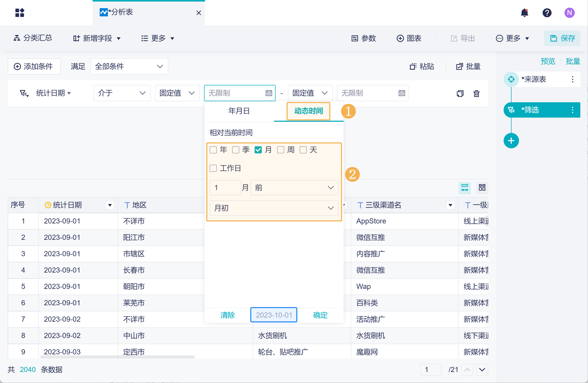Click the horizontal scrollbar under the table

pos(118,357)
